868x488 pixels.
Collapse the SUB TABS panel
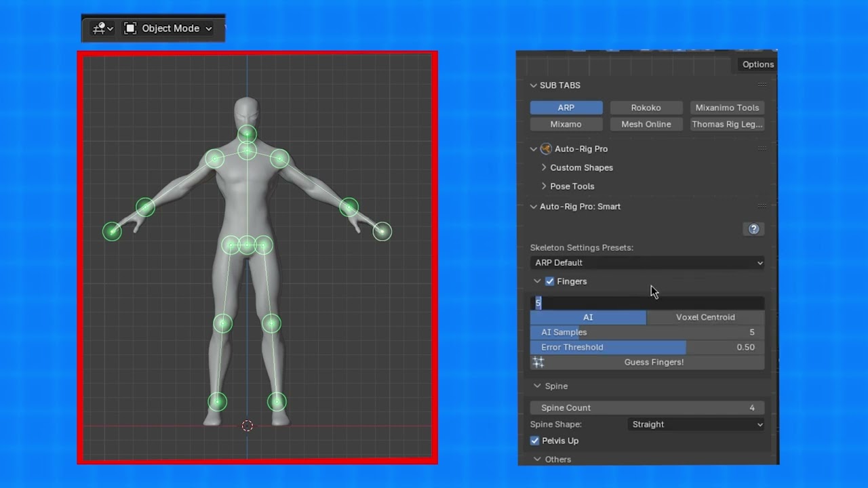coord(534,85)
